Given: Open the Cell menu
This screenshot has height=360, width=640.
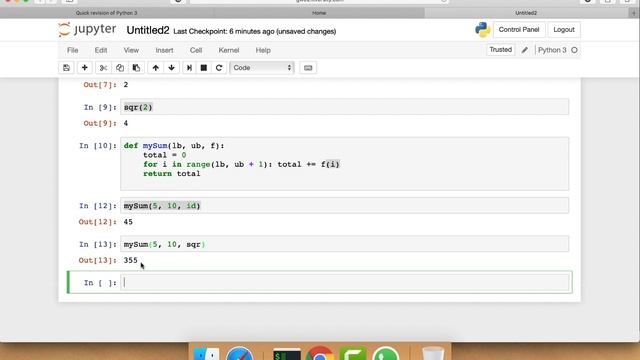Looking at the screenshot, I should pyautogui.click(x=196, y=50).
